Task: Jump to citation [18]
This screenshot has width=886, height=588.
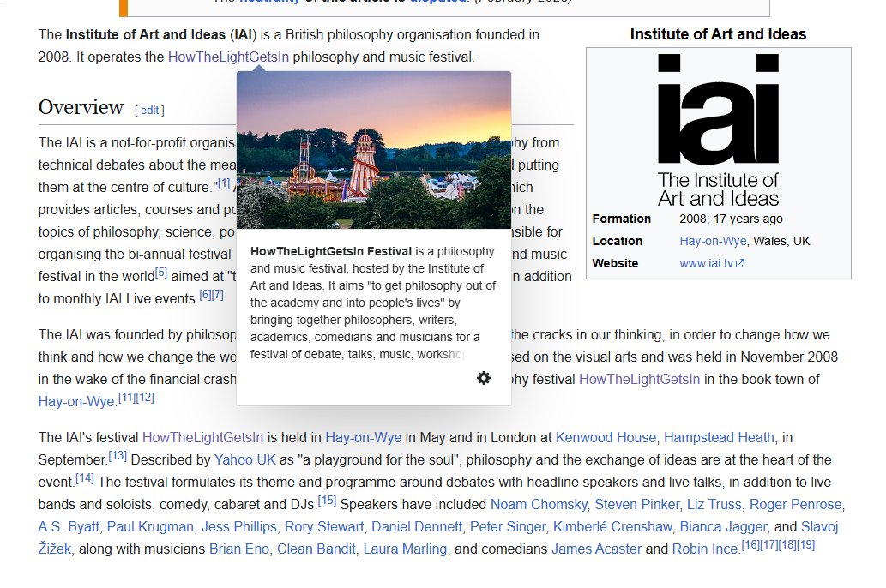Action: (x=787, y=545)
